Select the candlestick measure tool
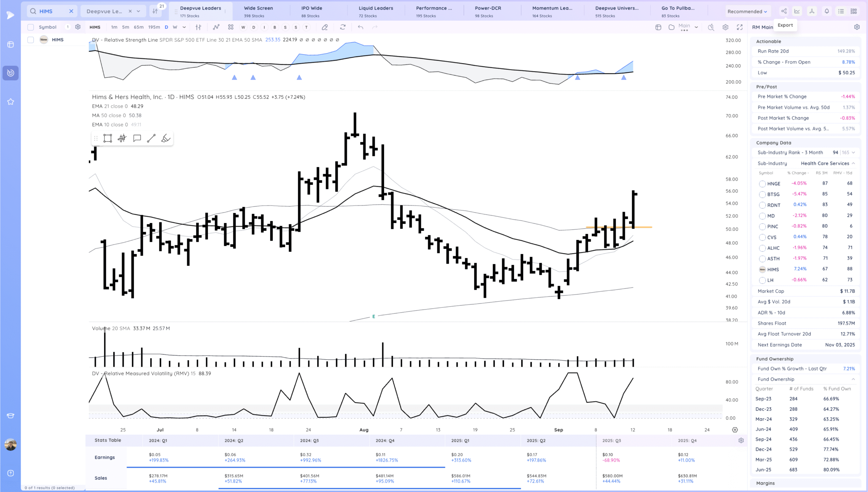 tap(122, 138)
